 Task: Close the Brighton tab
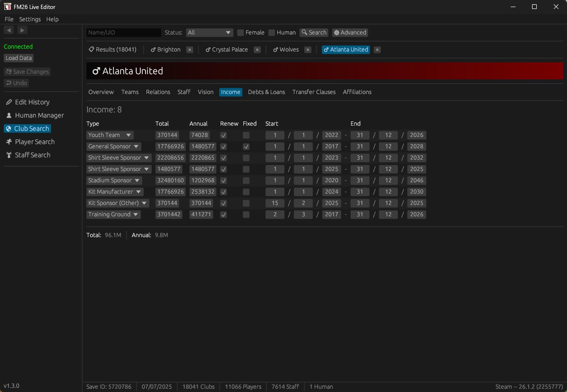pos(189,50)
